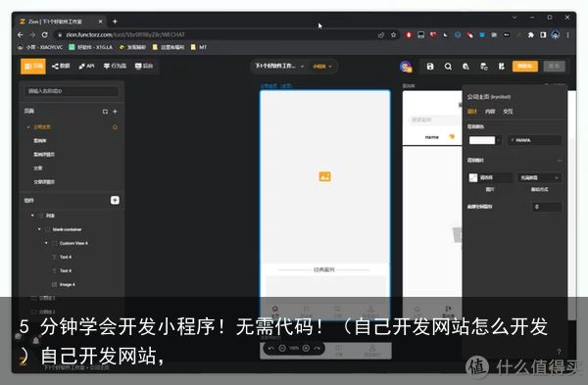This screenshot has width=588, height=385.
Task: Click the grey publish button
Action: click(x=555, y=67)
